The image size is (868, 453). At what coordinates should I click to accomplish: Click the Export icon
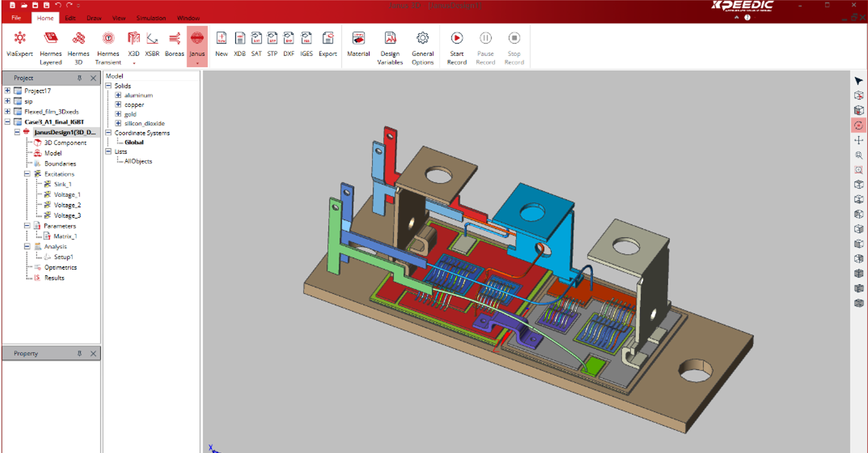pos(328,44)
